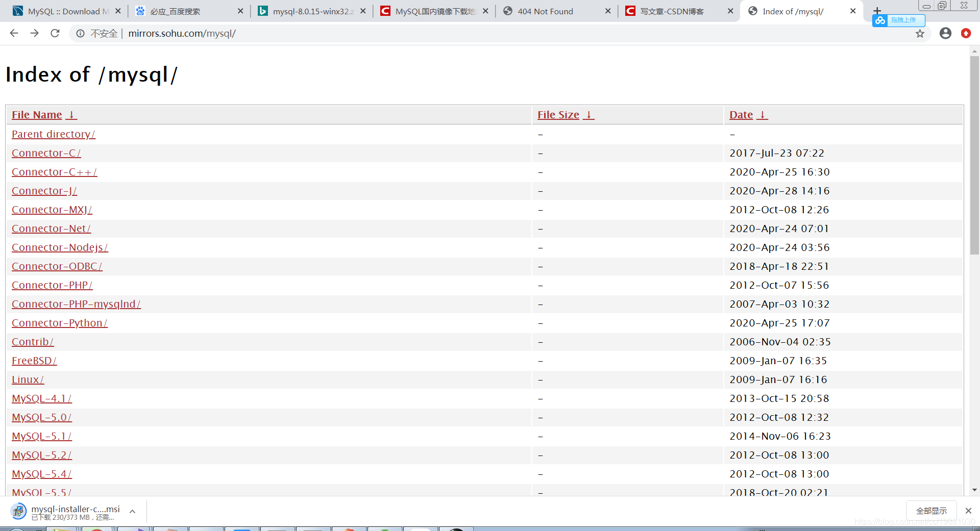Image resolution: width=980 pixels, height=531 pixels.
Task: Sort listing by Date
Action: pyautogui.click(x=741, y=115)
